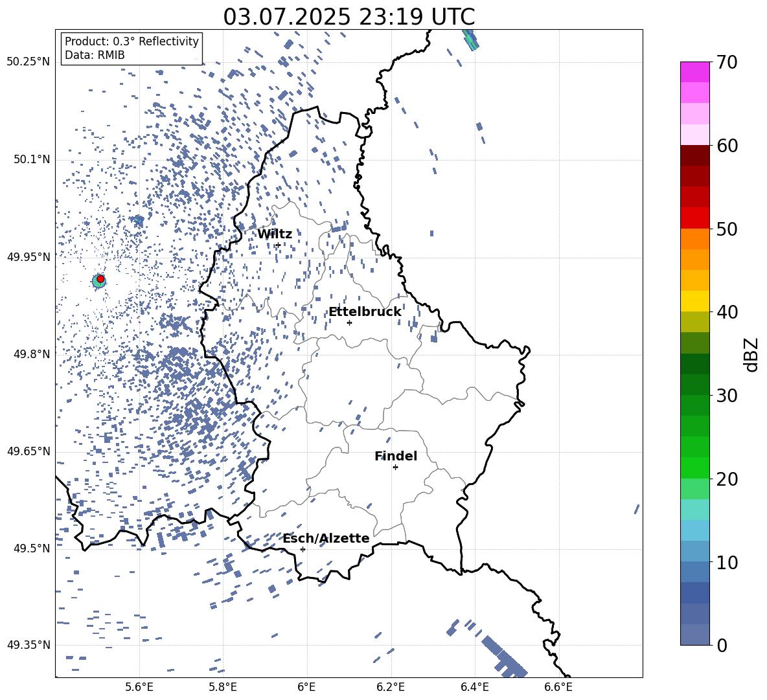Pick the bright red colorbar swatch at 50 dBZ

coord(694,218)
